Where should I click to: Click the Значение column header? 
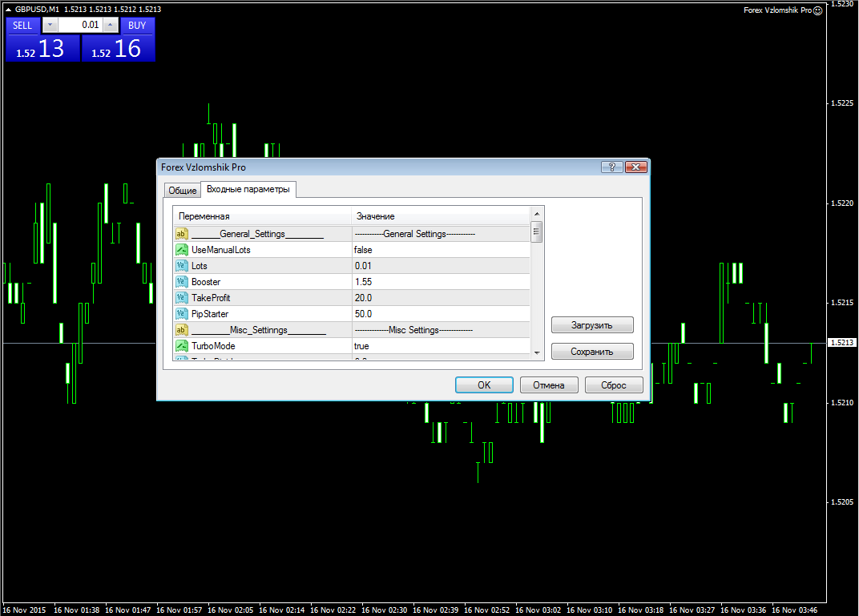pos(441,215)
